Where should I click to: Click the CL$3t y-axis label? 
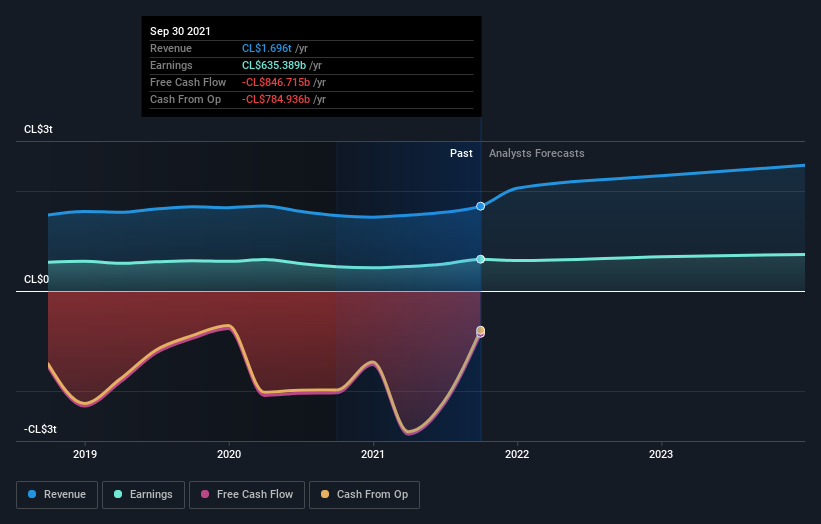[38, 129]
